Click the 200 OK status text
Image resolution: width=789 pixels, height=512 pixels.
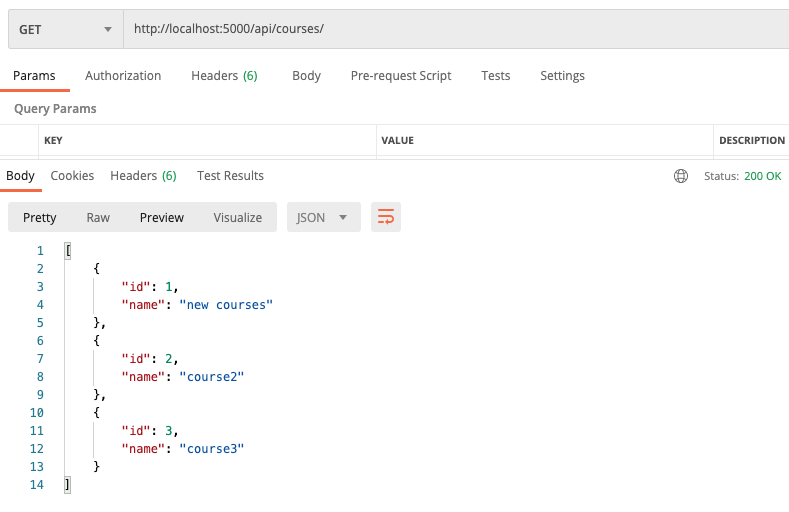(x=762, y=176)
